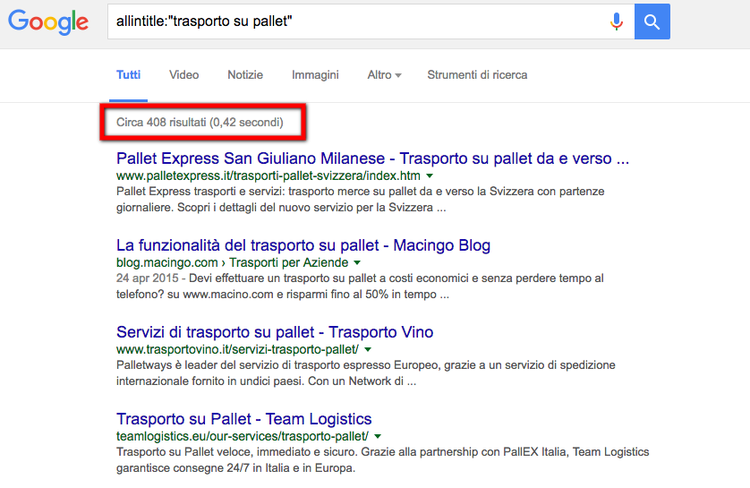Expand arrow next to trasportovino.it URL
Image resolution: width=750 pixels, height=488 pixels.
point(368,350)
